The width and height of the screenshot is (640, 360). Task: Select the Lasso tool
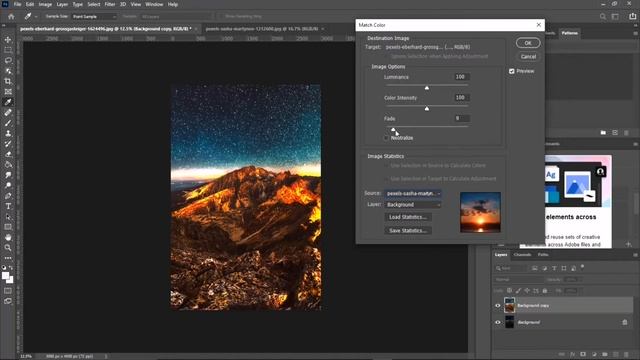(8, 60)
